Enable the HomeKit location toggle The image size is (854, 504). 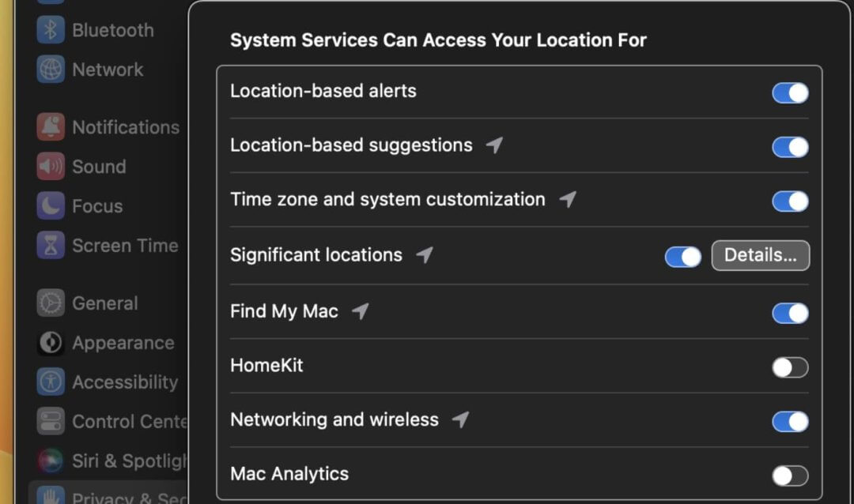pos(790,367)
